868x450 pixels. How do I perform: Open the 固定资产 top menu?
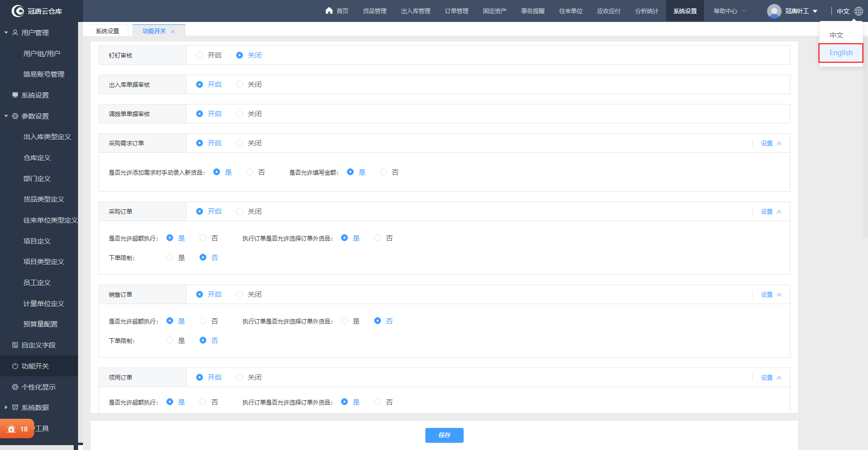(x=495, y=11)
